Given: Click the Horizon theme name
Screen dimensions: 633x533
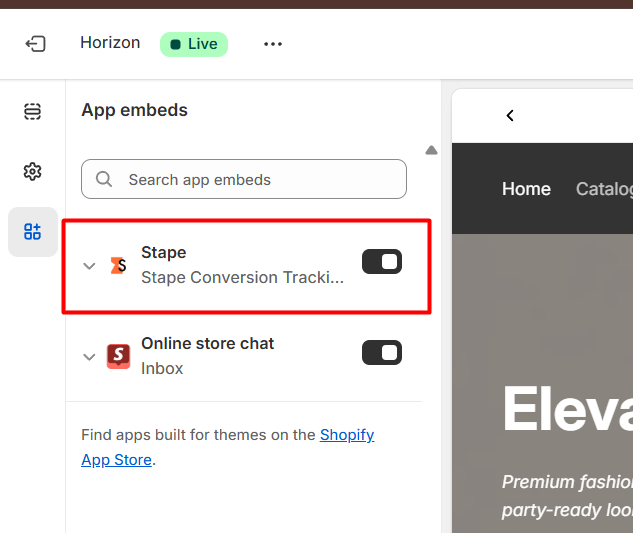Looking at the screenshot, I should [110, 43].
